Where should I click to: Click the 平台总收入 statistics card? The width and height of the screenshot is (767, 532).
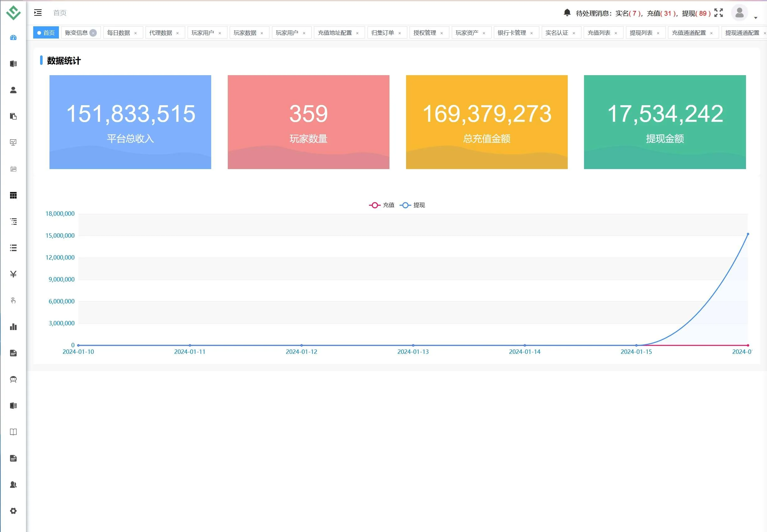[x=130, y=122]
